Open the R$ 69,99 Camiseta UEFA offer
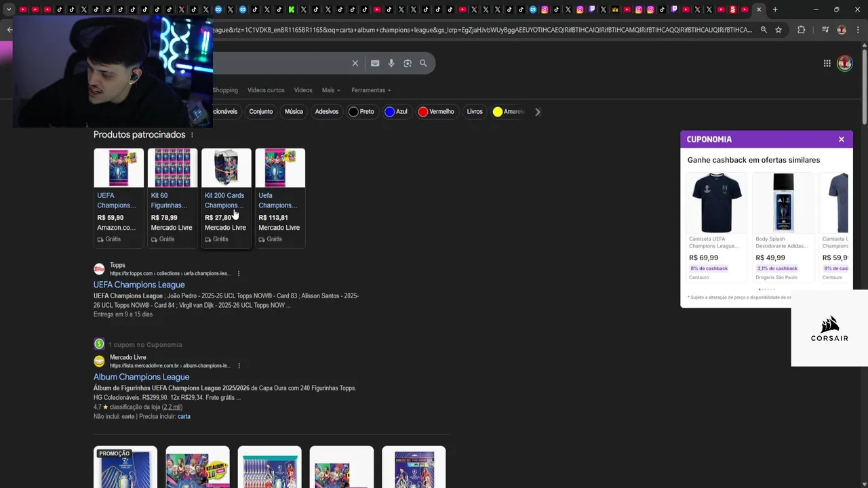The height and width of the screenshot is (488, 868). (x=716, y=227)
